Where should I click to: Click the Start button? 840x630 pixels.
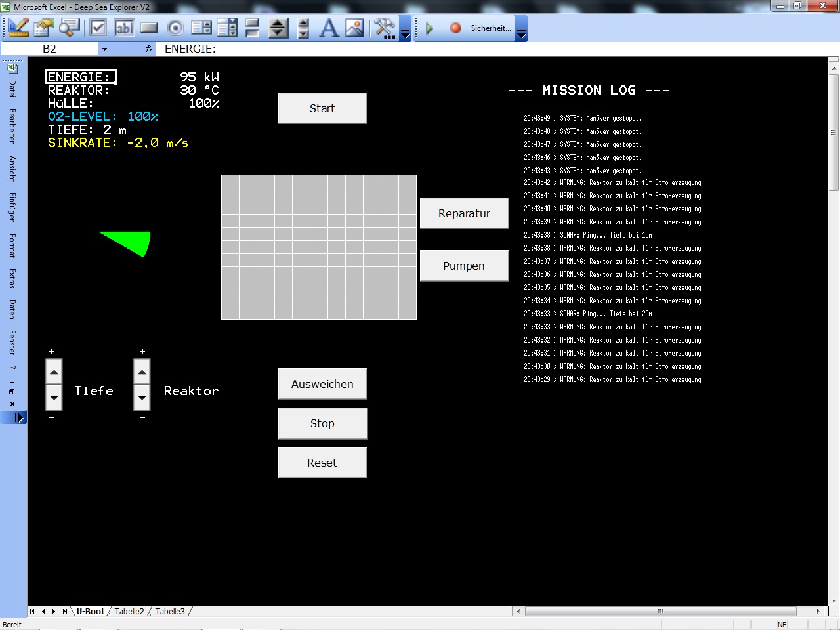point(322,108)
